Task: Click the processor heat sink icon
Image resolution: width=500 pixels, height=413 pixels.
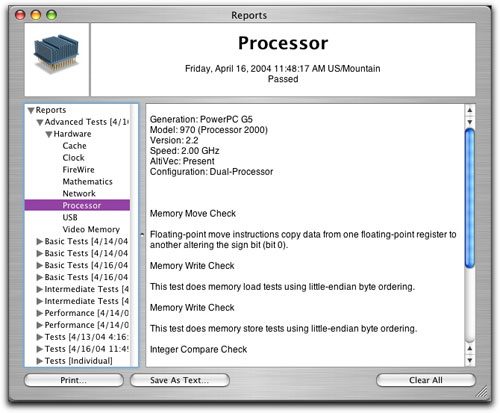Action: point(56,53)
